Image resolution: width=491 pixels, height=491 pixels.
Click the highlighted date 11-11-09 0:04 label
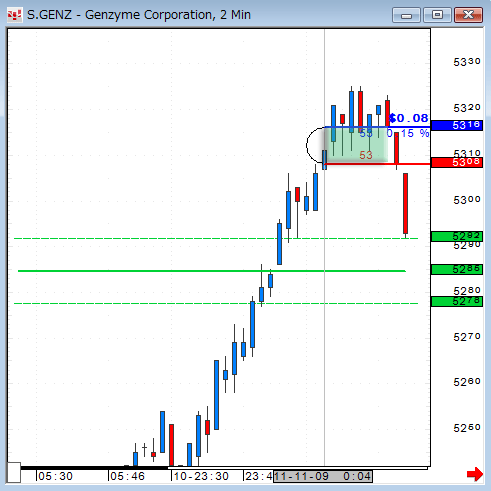[323, 476]
